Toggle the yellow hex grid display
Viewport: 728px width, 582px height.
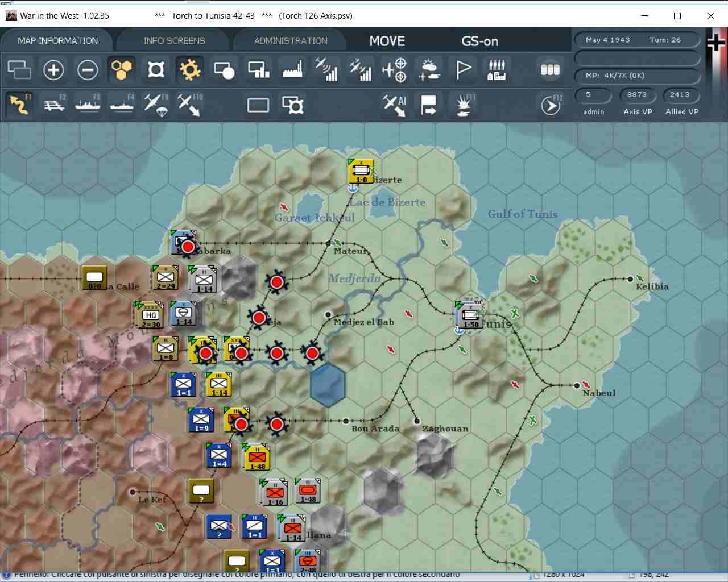point(122,70)
